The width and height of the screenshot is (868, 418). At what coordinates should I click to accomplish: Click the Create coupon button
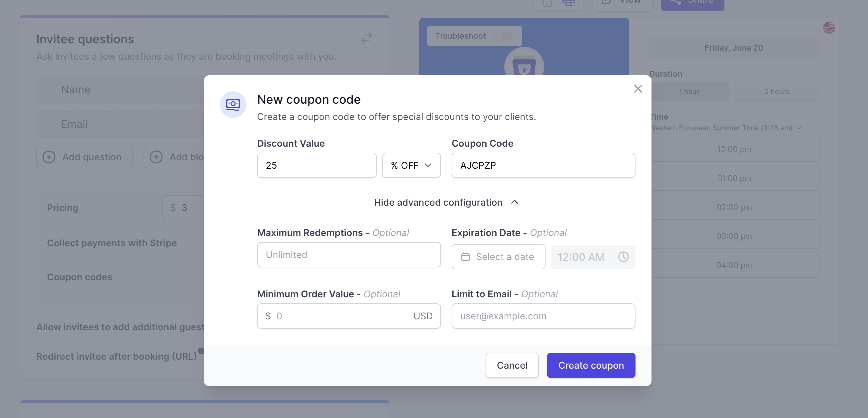(591, 365)
